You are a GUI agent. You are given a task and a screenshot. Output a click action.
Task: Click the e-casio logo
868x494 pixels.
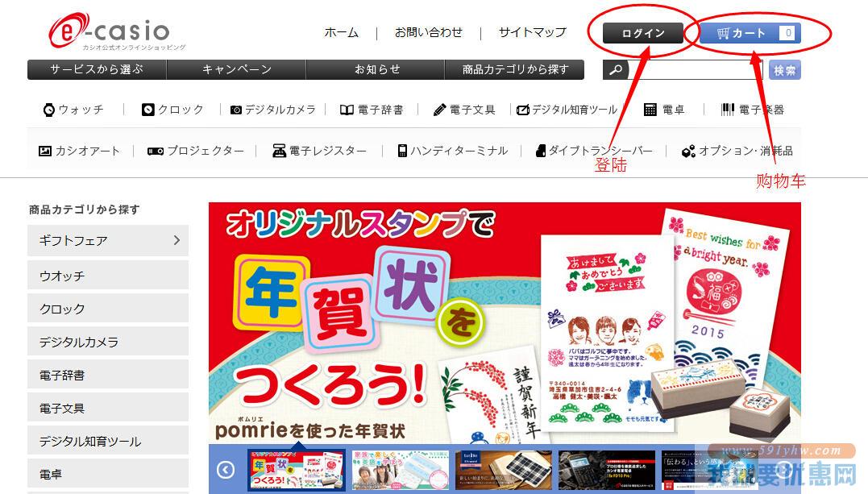click(110, 32)
